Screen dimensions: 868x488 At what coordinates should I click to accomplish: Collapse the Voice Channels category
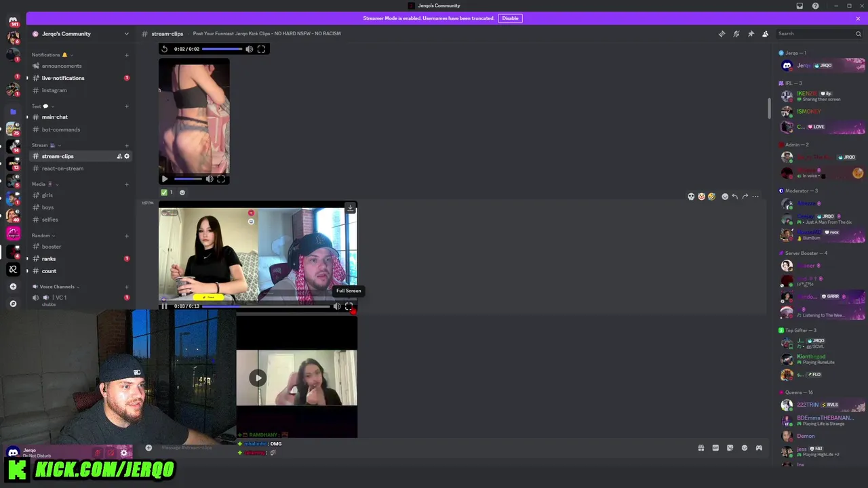coord(58,287)
